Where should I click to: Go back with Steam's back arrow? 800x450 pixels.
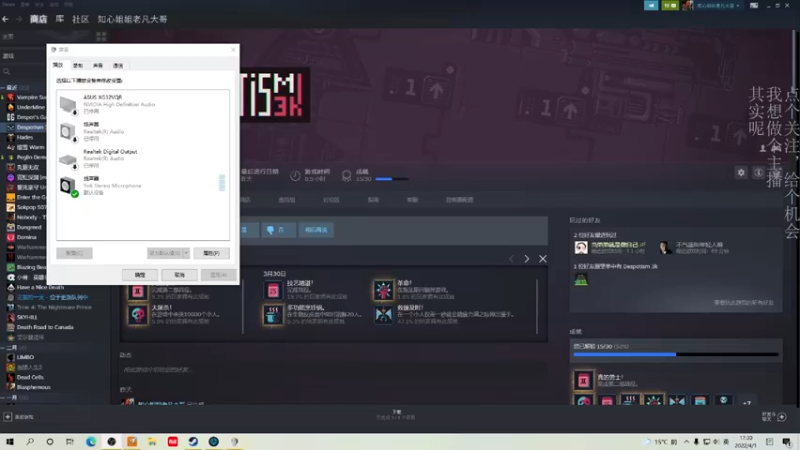[6, 19]
